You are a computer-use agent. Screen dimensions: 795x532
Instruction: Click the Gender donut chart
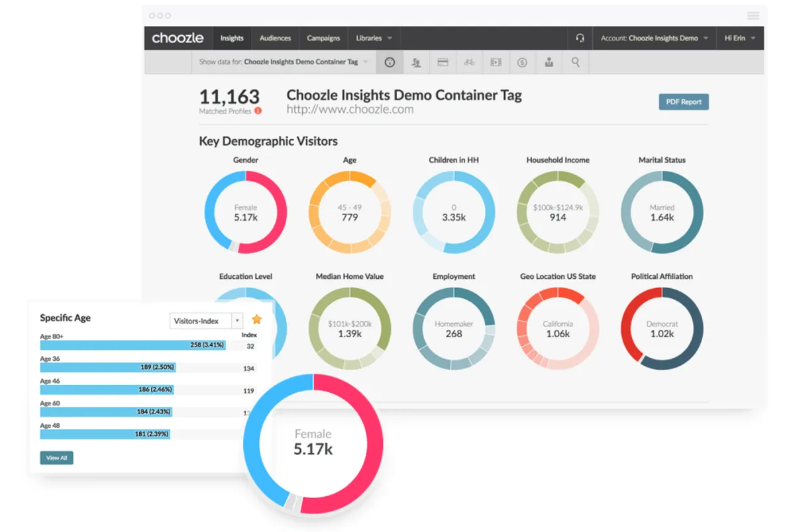(246, 212)
